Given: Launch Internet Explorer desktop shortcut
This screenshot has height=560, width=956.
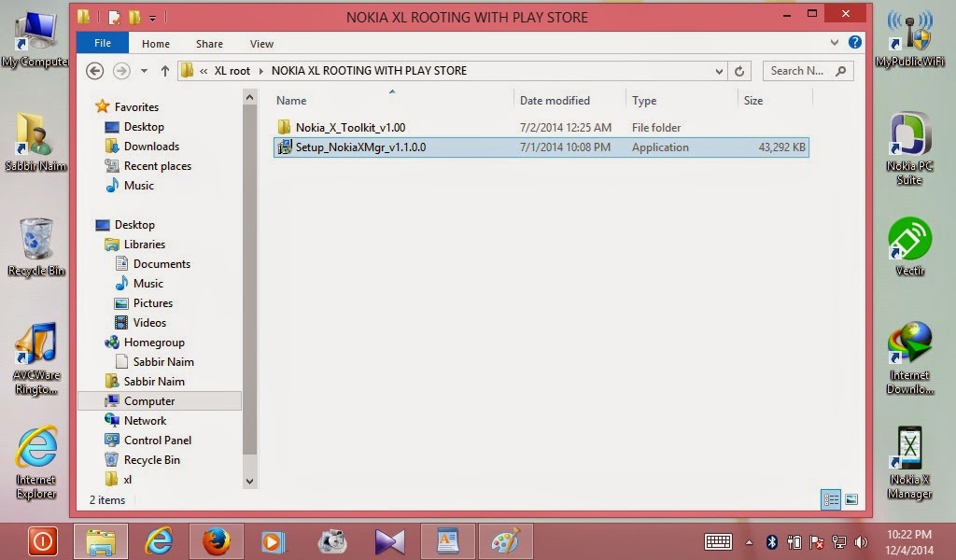Looking at the screenshot, I should 36,463.
